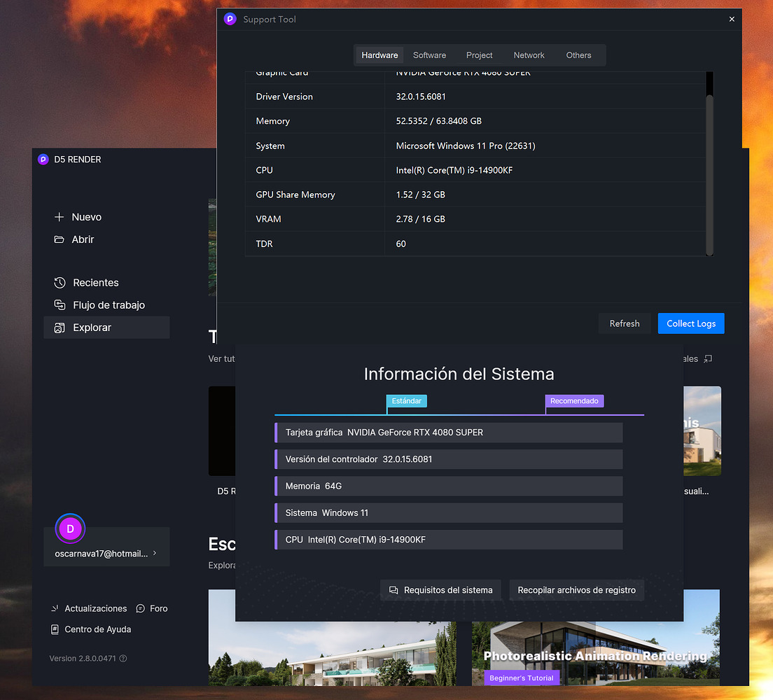Open Centro de Ayuda book icon
The image size is (773, 700).
click(x=55, y=629)
